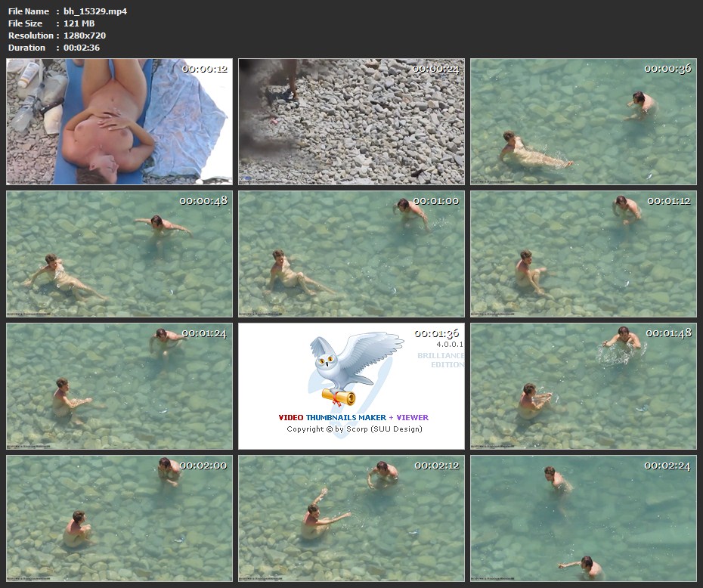
Task: Click the thumbnail marked 00:01:00
Action: coord(351,253)
